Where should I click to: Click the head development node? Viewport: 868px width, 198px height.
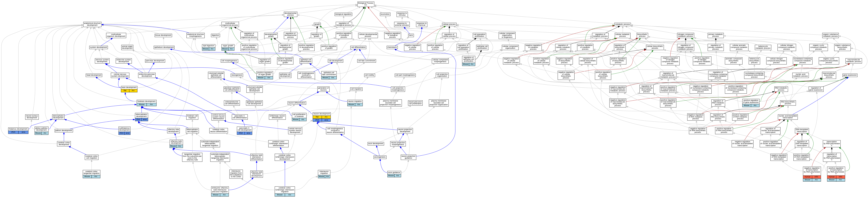click(94, 75)
